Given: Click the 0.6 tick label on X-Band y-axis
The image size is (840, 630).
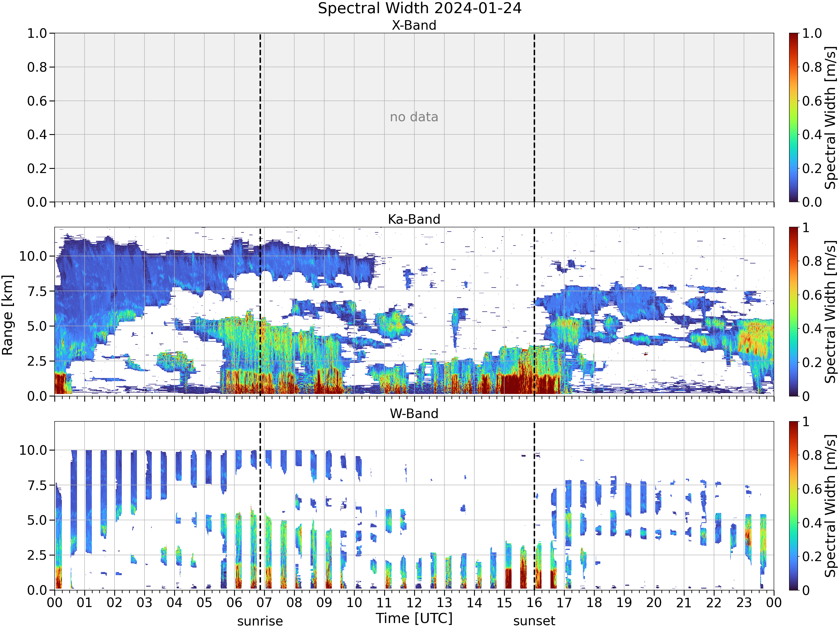Looking at the screenshot, I should [37, 101].
